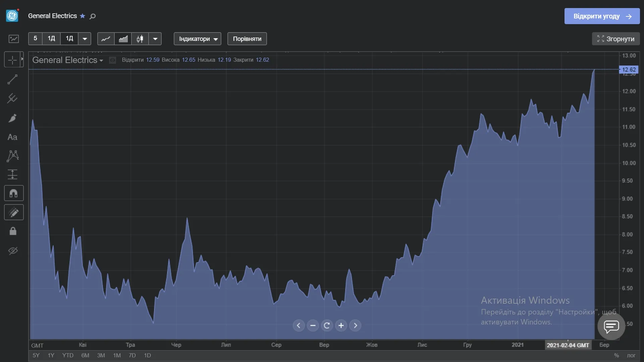Open the Індикатори dropdown
The height and width of the screenshot is (362, 644).
coord(198,39)
